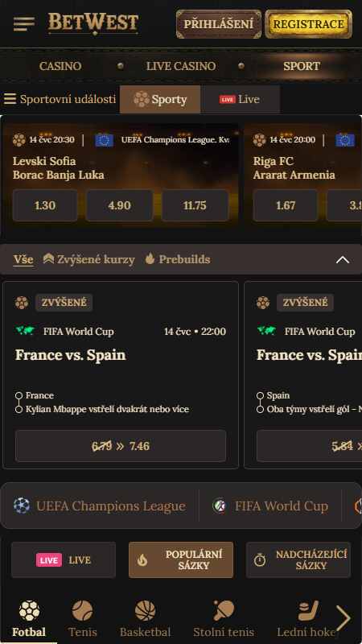Choose the Lední hokej icon

pos(308,611)
